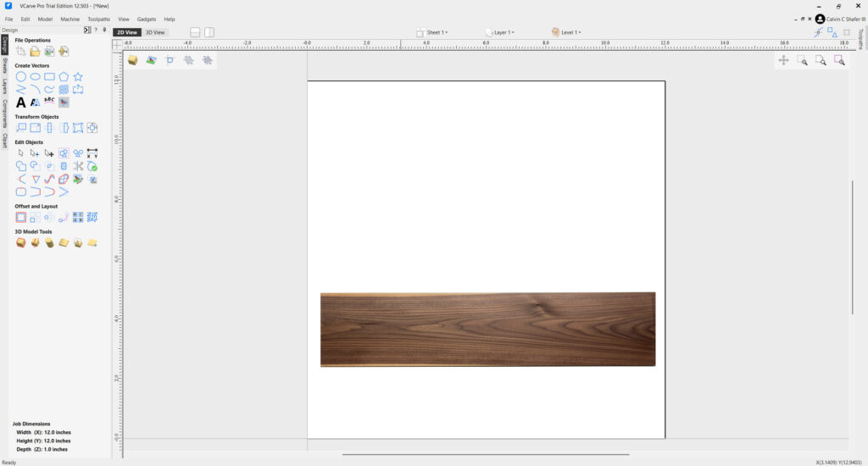868x466 pixels.
Task: Click the Offset Vectors tool
Action: click(x=21, y=217)
